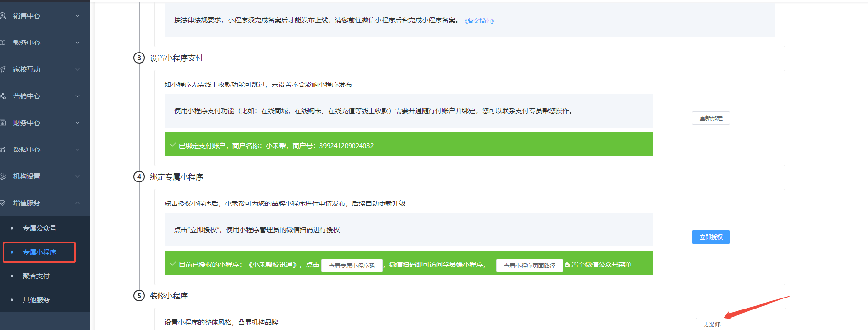Click the 查看小程序页面路径 button
The height and width of the screenshot is (330, 868).
[x=529, y=266]
